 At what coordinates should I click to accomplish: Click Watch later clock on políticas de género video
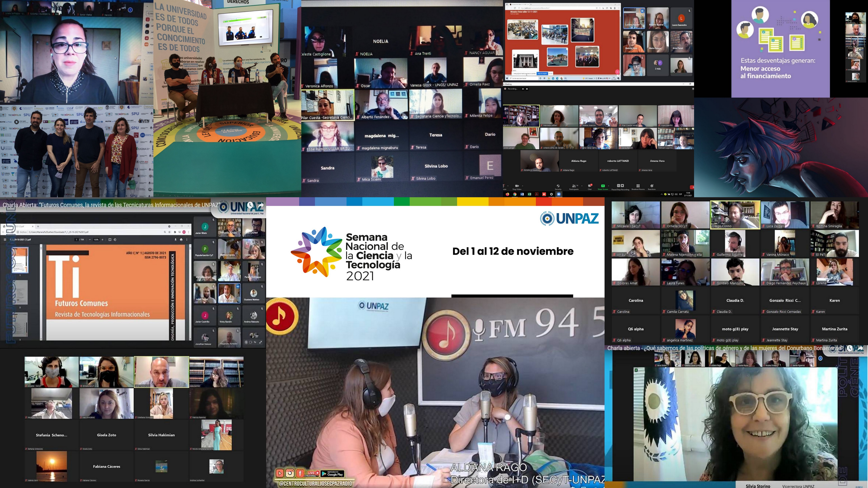tap(850, 348)
